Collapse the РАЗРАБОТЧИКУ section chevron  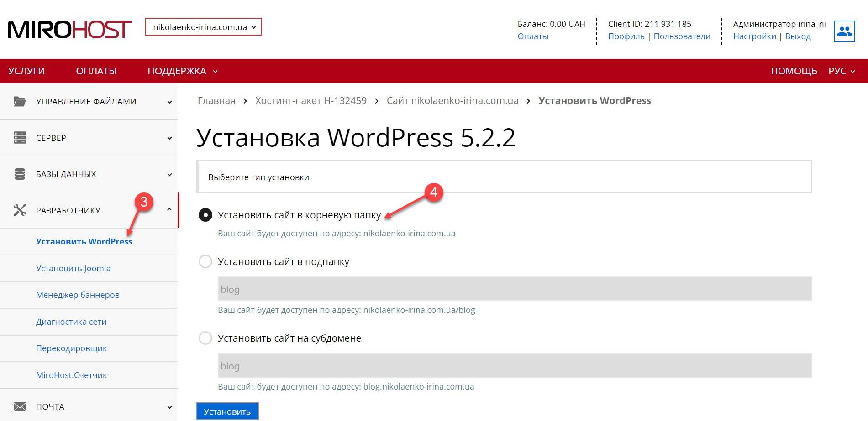(x=169, y=210)
